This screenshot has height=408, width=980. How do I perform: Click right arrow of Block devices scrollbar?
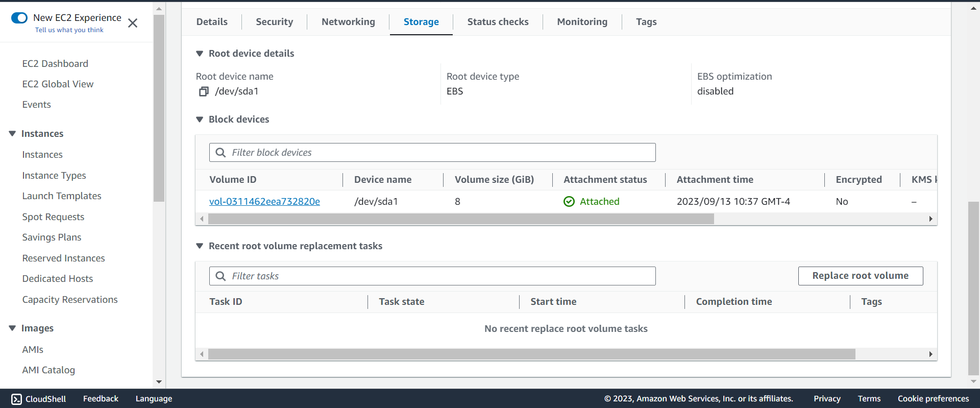click(931, 219)
